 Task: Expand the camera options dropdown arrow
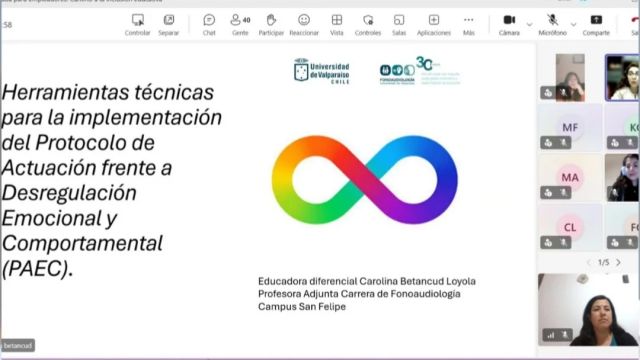(x=529, y=24)
